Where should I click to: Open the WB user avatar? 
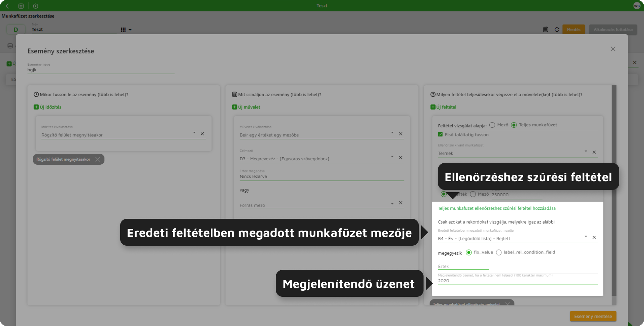click(x=637, y=6)
